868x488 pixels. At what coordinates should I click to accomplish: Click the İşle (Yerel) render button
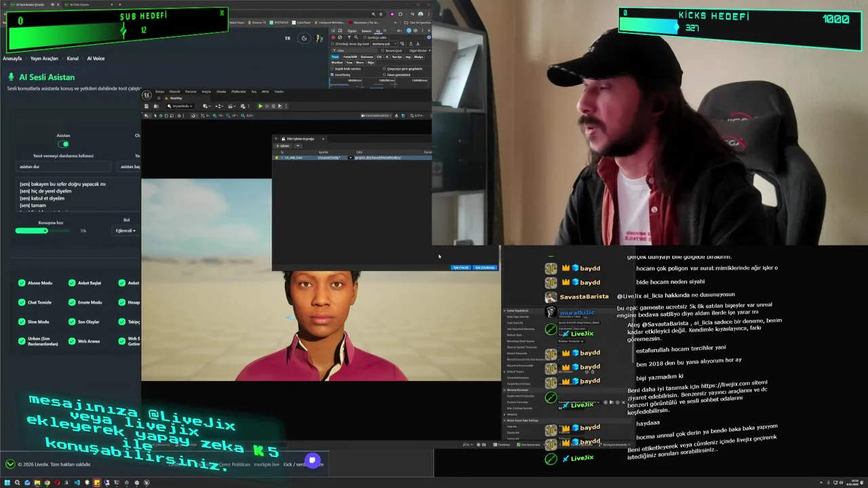[461, 268]
